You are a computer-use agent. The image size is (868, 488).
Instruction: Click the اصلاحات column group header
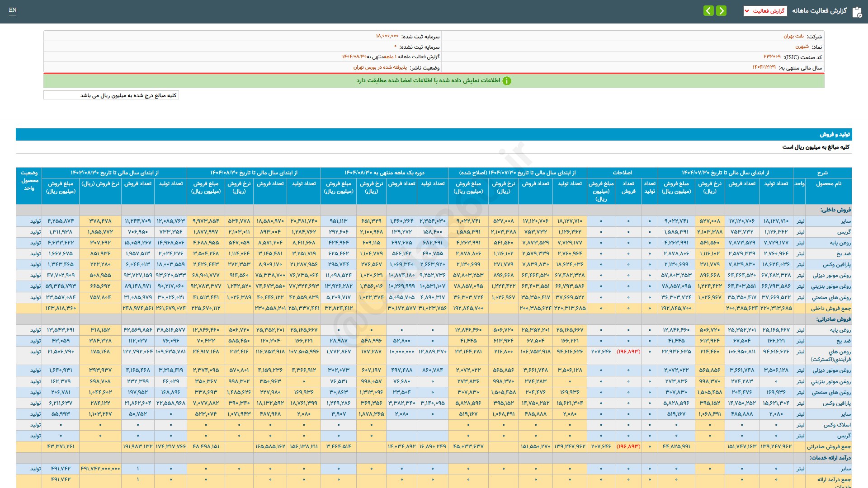tap(622, 173)
